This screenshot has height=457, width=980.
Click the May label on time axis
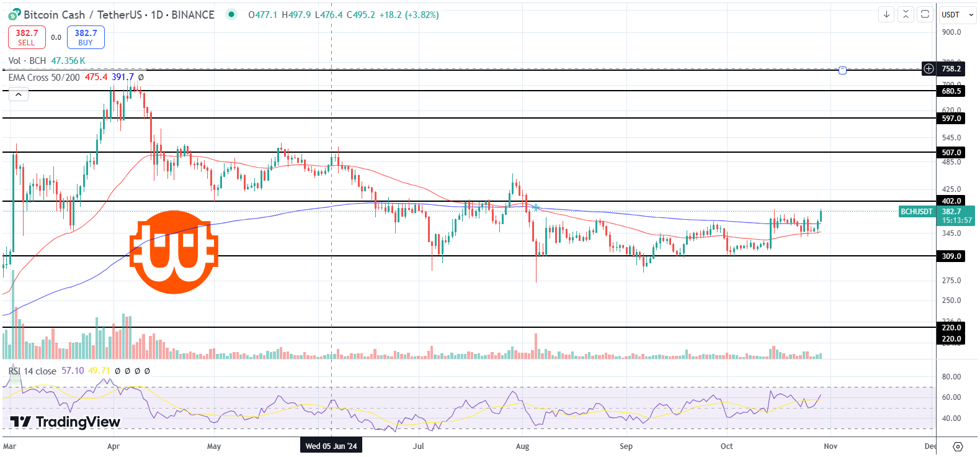214,446
